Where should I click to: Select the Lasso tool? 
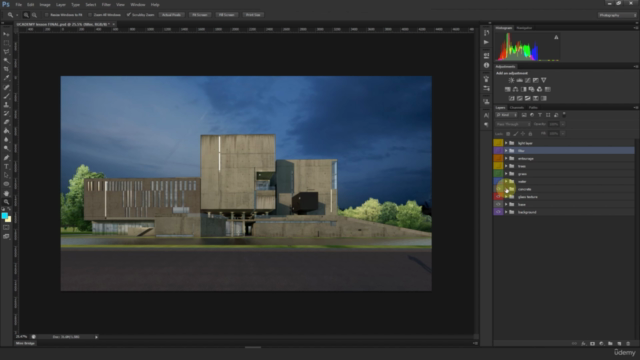pos(6,52)
